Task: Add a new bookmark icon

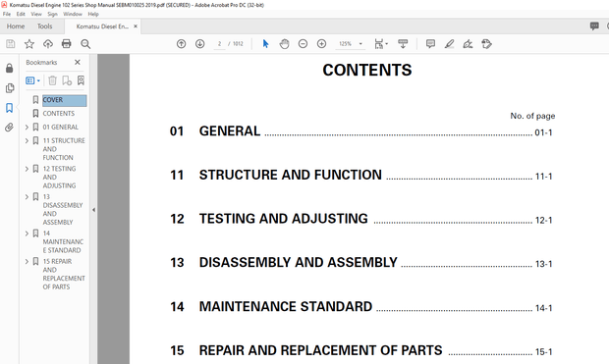Action: tap(67, 80)
